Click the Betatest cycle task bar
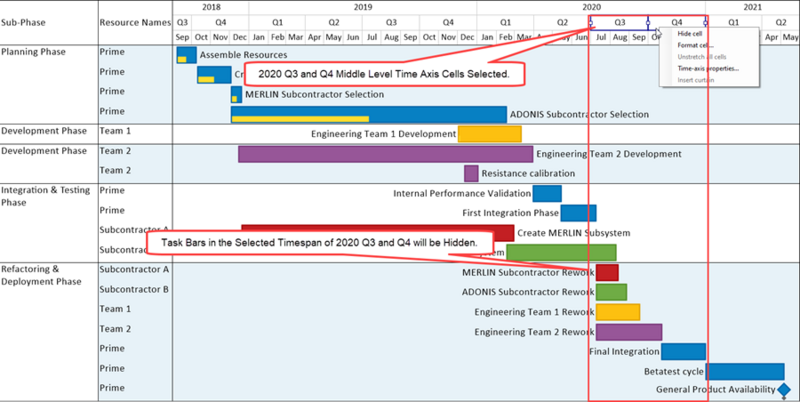Viewport: 800px width, 402px height. point(745,371)
